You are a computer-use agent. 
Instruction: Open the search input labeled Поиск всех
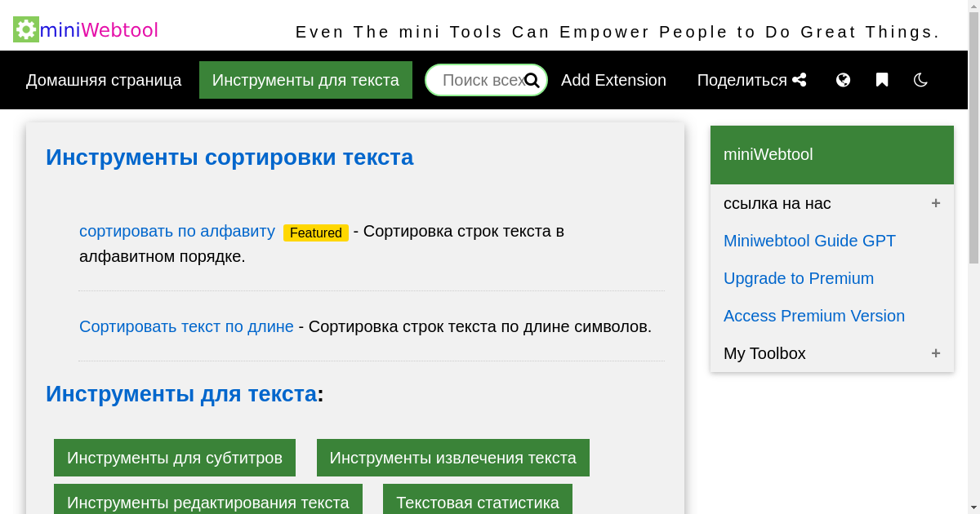pyautogui.click(x=478, y=79)
